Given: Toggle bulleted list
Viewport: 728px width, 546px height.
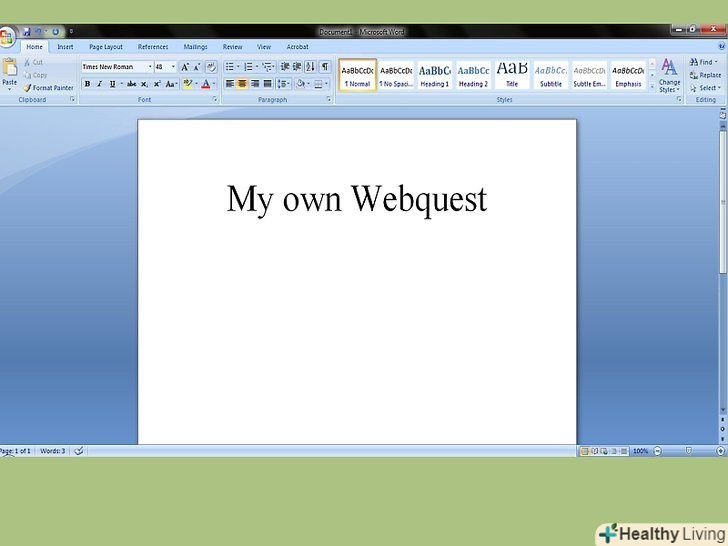Looking at the screenshot, I should pos(230,67).
